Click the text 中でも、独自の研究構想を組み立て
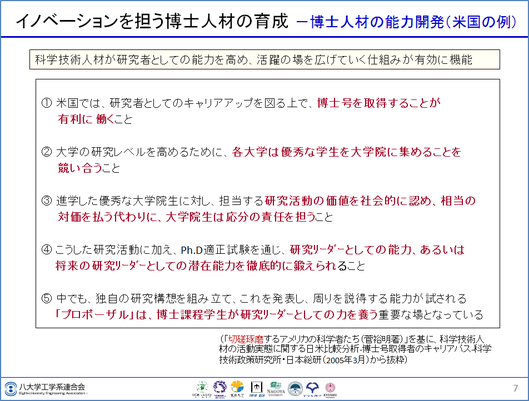The image size is (529, 401). click(144, 298)
